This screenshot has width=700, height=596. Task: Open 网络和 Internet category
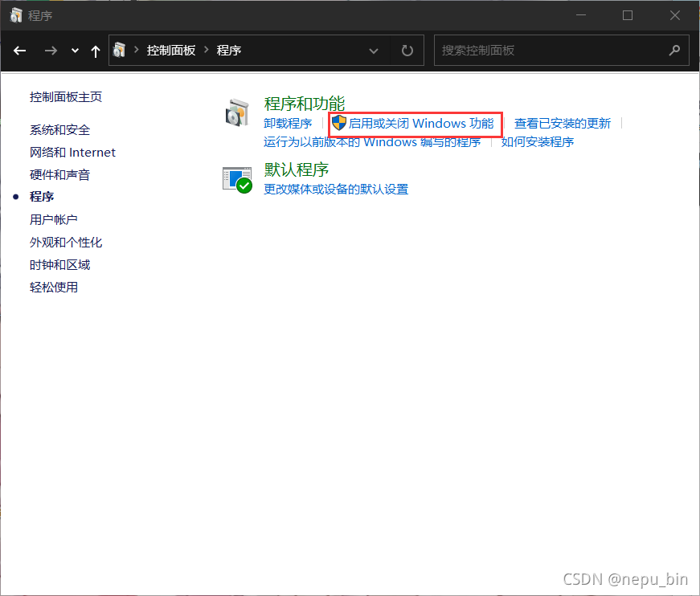(72, 153)
